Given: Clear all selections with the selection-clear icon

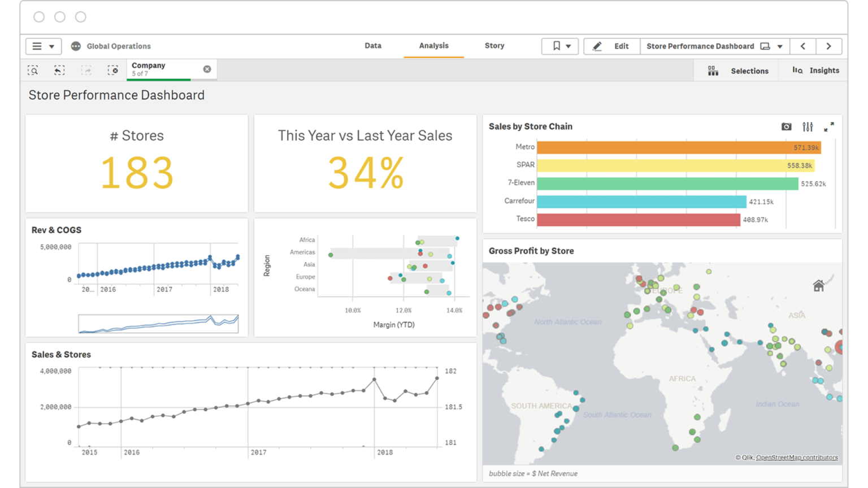Looking at the screenshot, I should pos(112,70).
